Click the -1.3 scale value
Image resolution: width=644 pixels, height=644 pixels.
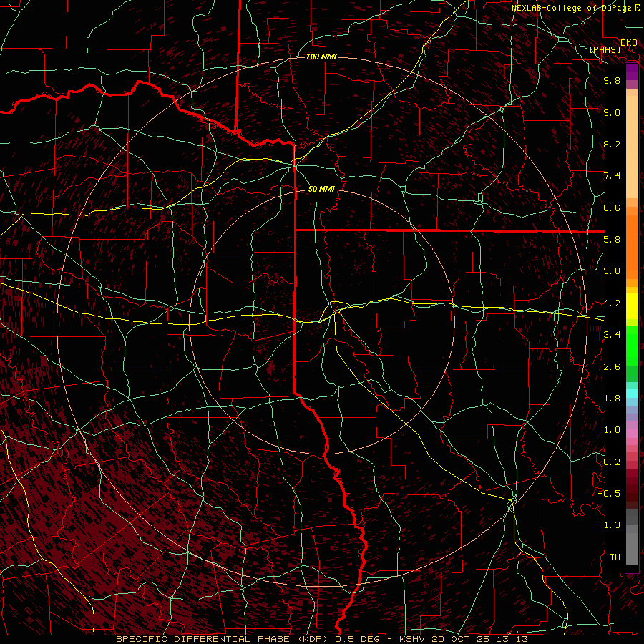point(608,525)
